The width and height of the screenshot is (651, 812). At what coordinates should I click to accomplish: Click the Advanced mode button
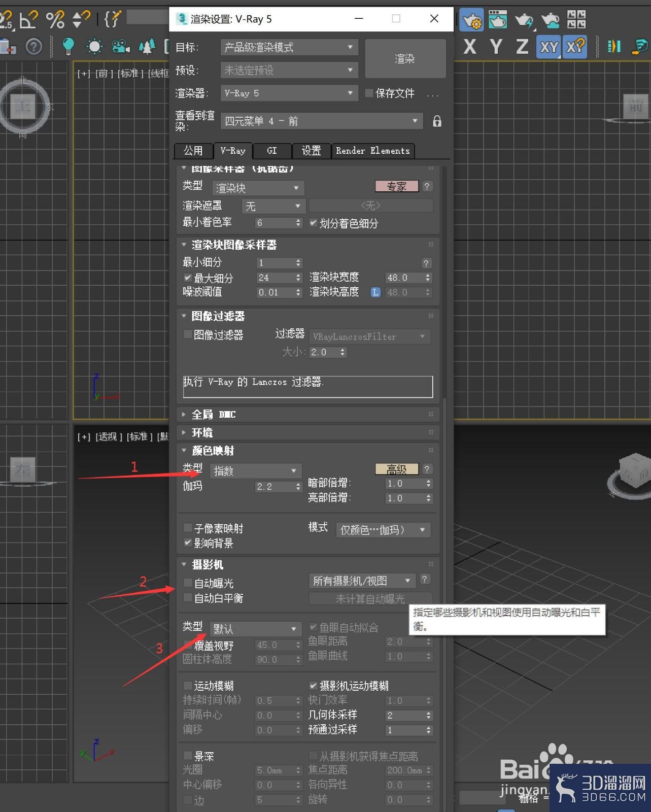click(x=397, y=469)
